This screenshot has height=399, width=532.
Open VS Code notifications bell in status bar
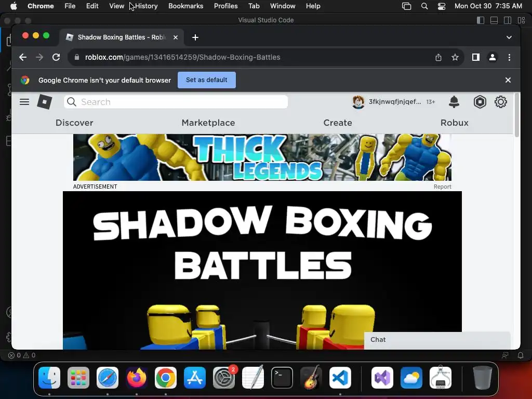click(x=521, y=355)
